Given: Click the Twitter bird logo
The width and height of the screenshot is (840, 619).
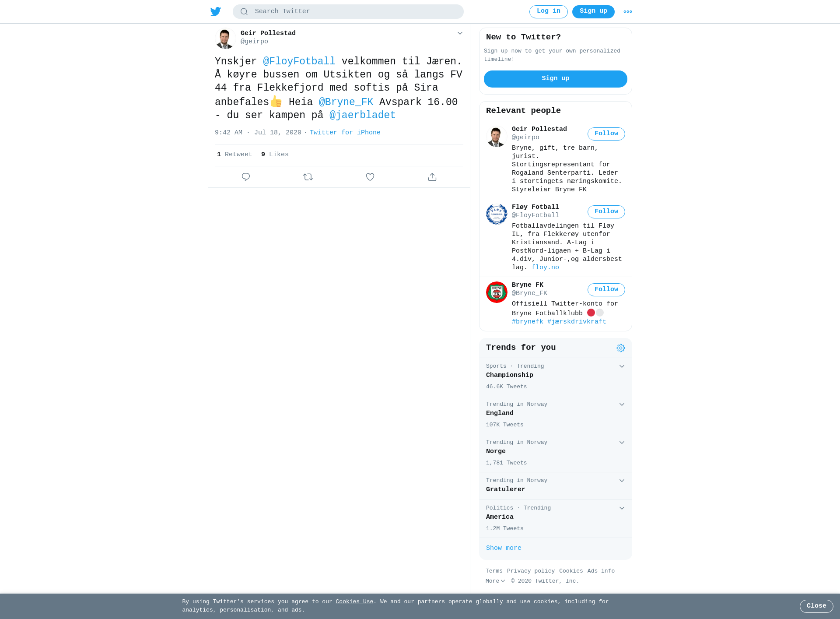Looking at the screenshot, I should [x=216, y=11].
